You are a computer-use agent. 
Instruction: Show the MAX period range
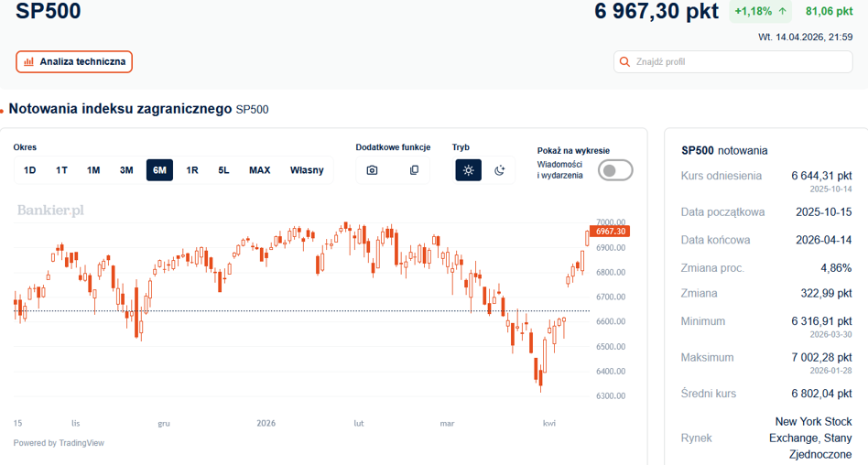click(260, 170)
